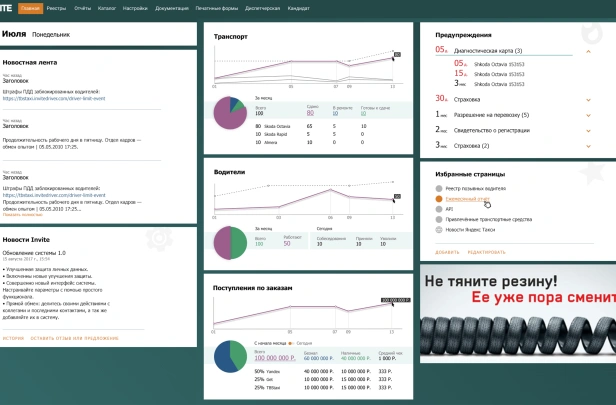616x405 pixels.
Task: Click the icon beside Привлечённые транспортные средства
Action: (x=438, y=219)
